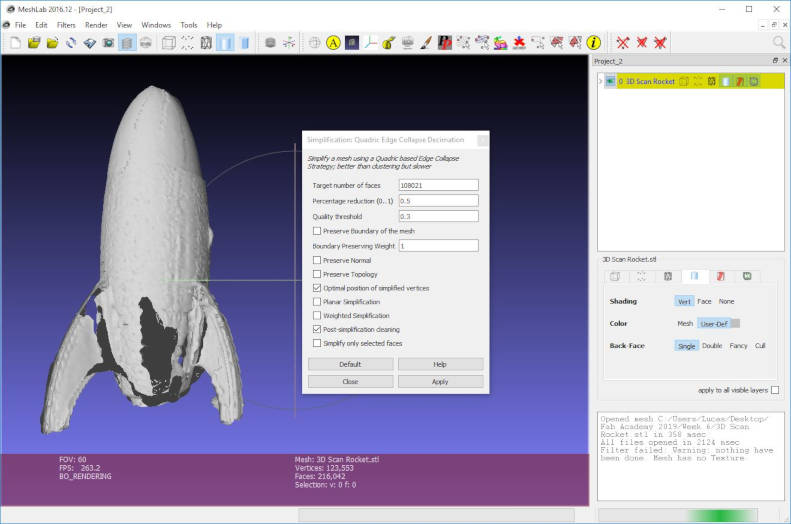791x524 pixels.
Task: Select the Double back-face option
Action: point(712,346)
